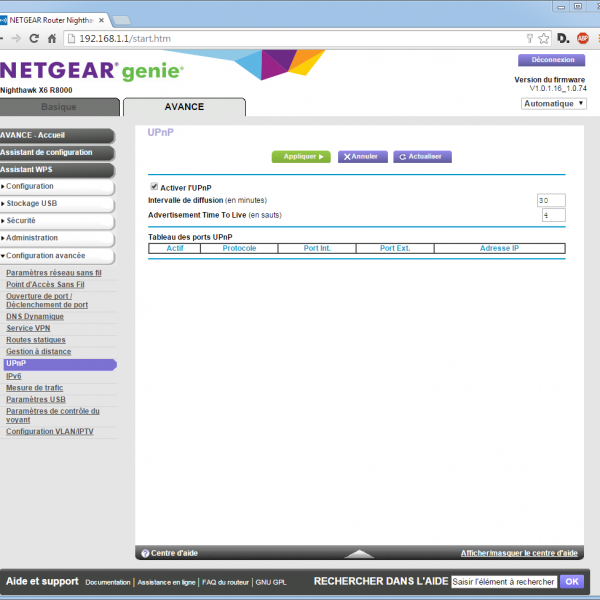Image resolution: width=600 pixels, height=600 pixels.
Task: Switch to the Basique tab
Action: [58, 107]
